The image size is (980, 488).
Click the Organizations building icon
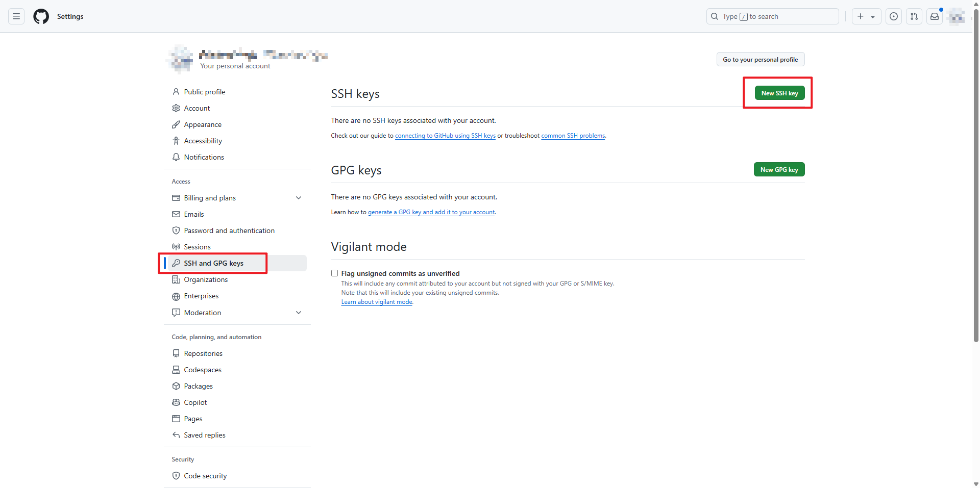tap(176, 279)
